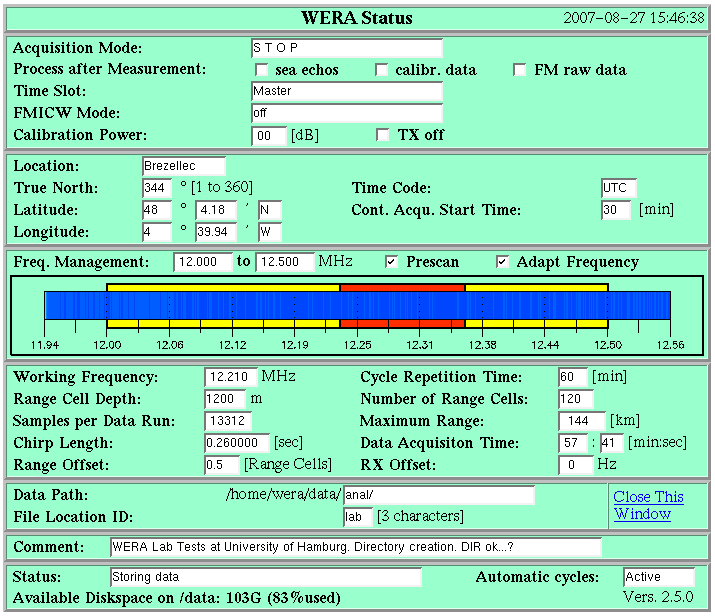The height and width of the screenshot is (616, 715).
Task: Open the FMICW Mode field showing off
Action: click(x=347, y=113)
